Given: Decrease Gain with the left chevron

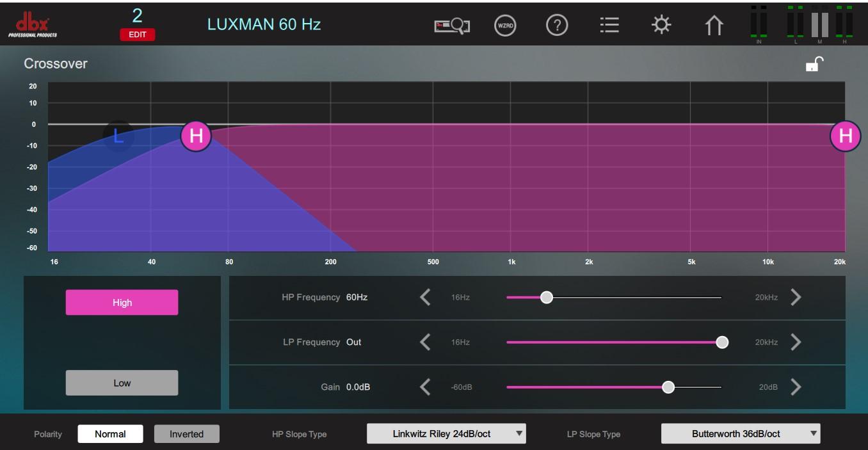Looking at the screenshot, I should click(x=425, y=387).
